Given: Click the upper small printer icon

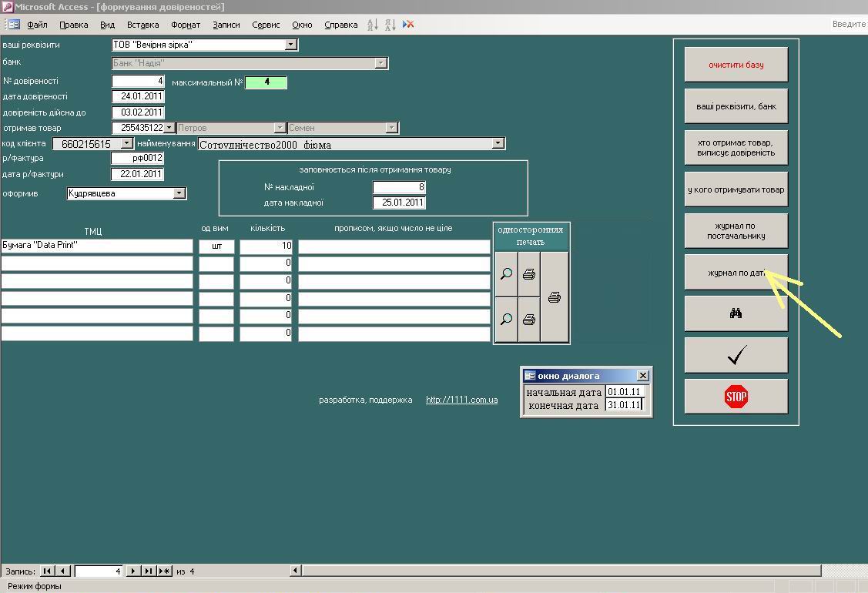Looking at the screenshot, I should (529, 273).
